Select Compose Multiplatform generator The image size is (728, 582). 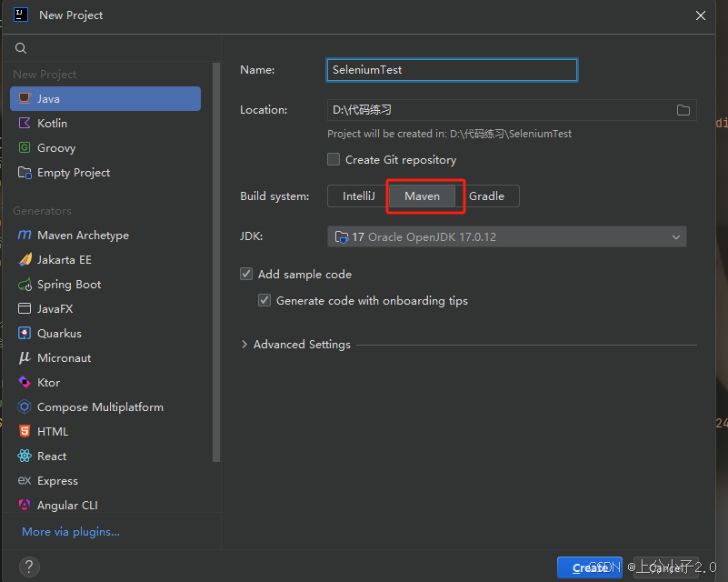coord(105,407)
